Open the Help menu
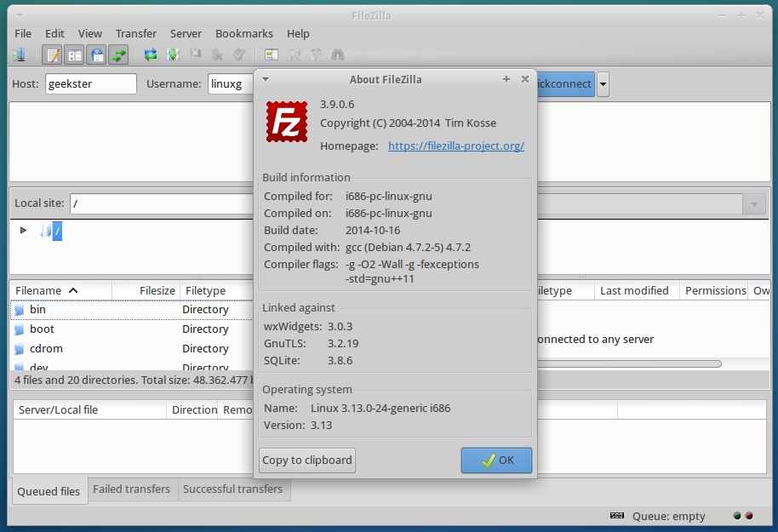Image resolution: width=778 pixels, height=532 pixels. pyautogui.click(x=298, y=33)
